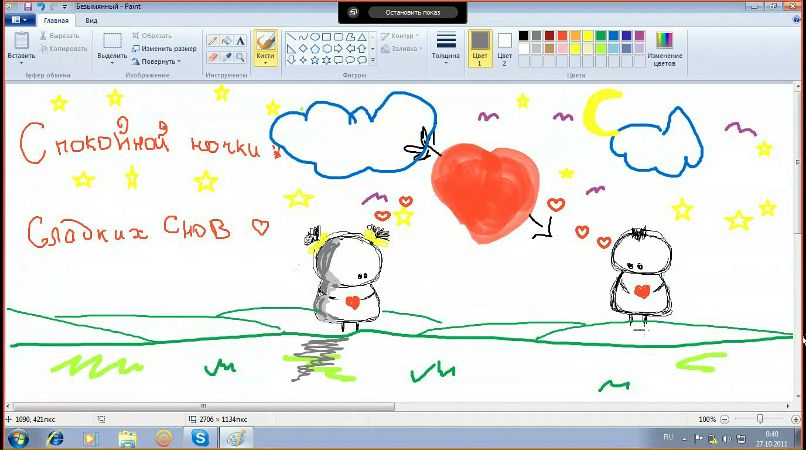Open the Выделить selection dropdown
Image resolution: width=806 pixels, height=450 pixels.
coord(112,58)
